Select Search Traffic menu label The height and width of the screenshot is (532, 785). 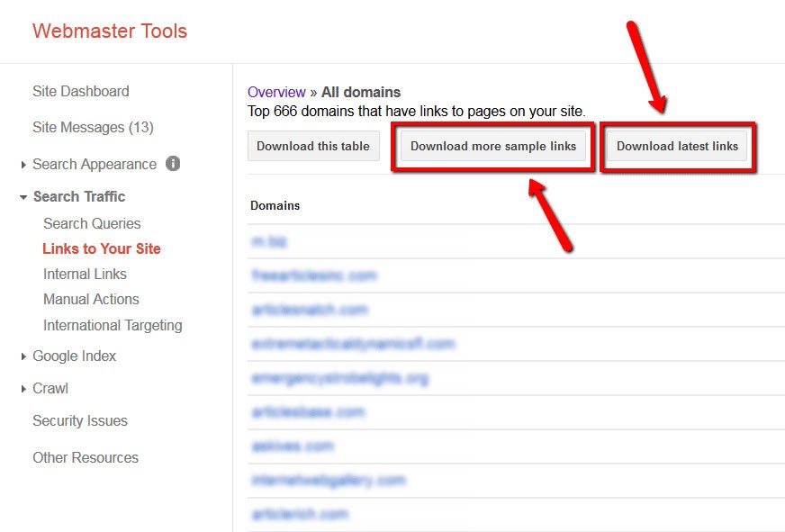pyautogui.click(x=79, y=196)
